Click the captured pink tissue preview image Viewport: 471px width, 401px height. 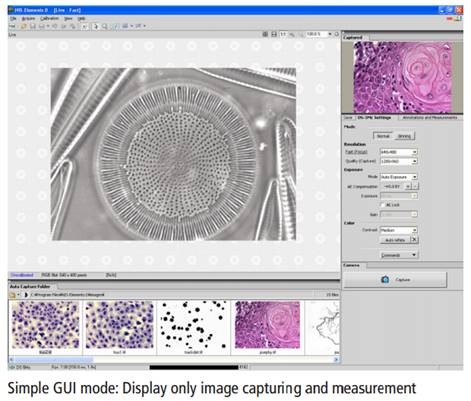tap(403, 77)
